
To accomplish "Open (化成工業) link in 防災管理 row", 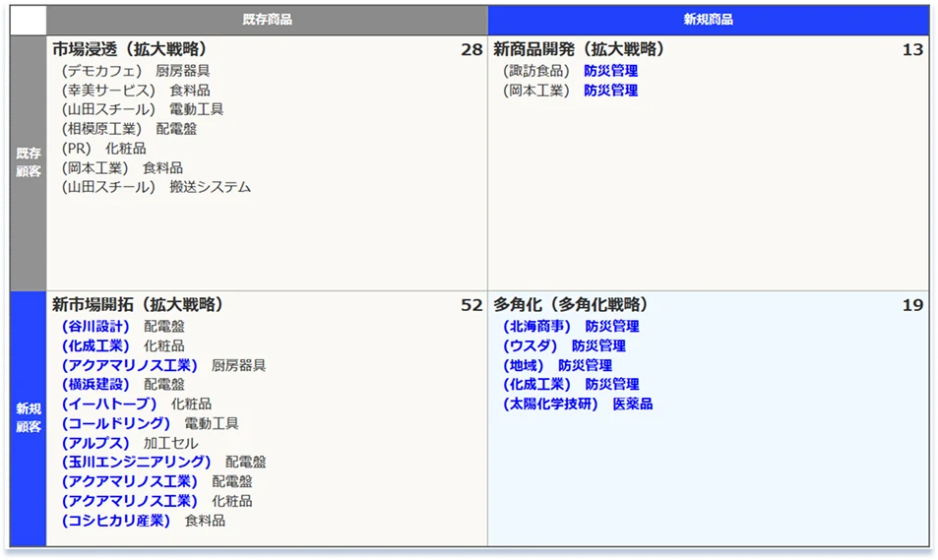I will [536, 384].
